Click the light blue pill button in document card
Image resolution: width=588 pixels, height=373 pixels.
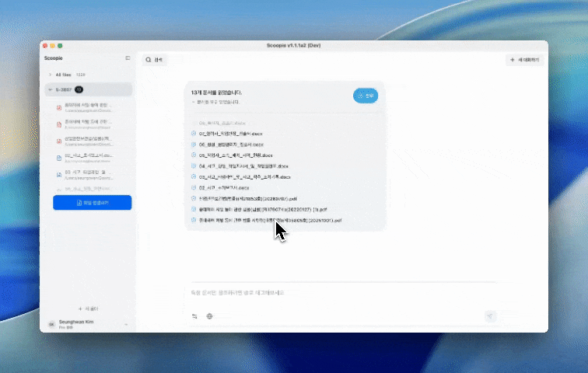366,96
